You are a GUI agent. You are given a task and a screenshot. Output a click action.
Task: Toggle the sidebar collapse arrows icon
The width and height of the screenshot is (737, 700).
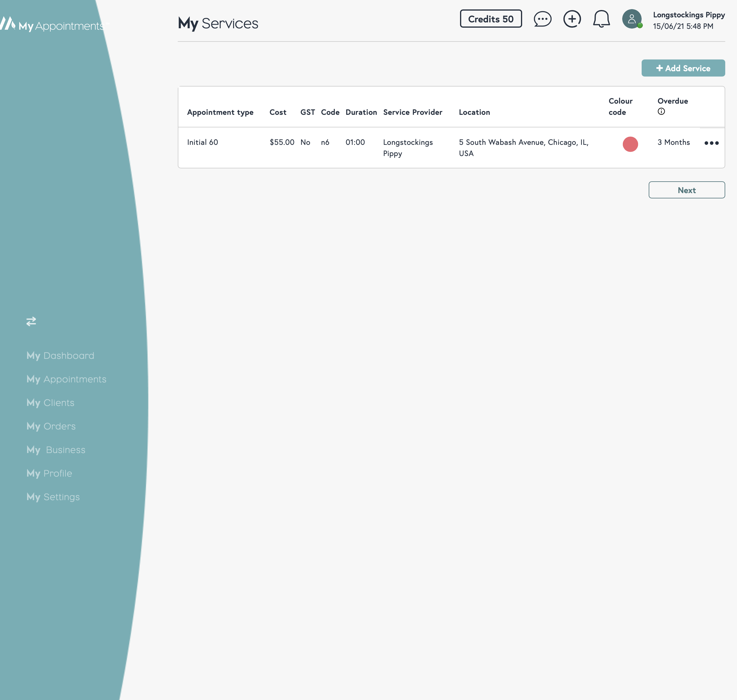(31, 321)
